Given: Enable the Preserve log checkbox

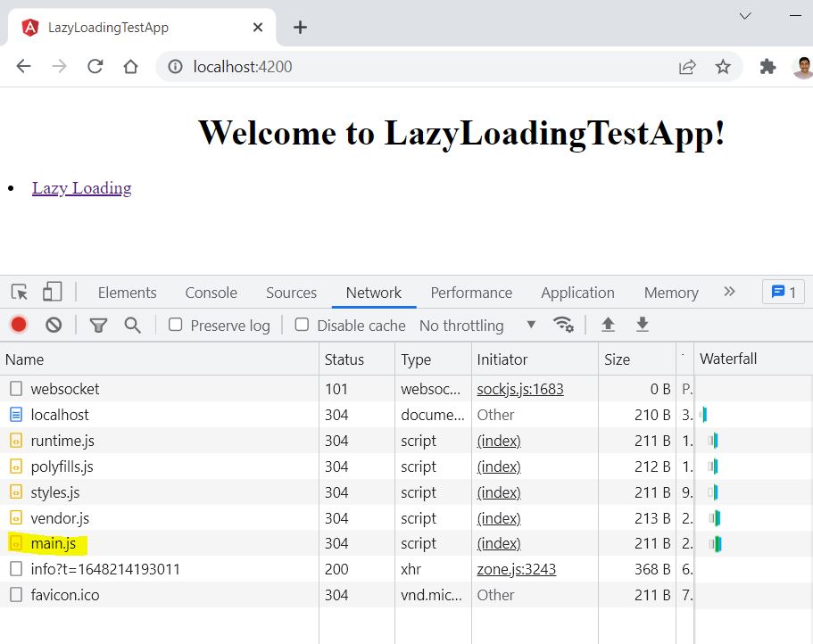Looking at the screenshot, I should pos(174,326).
